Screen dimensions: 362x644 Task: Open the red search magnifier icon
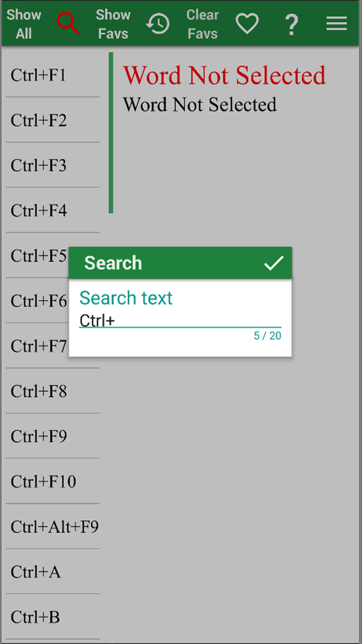[68, 24]
